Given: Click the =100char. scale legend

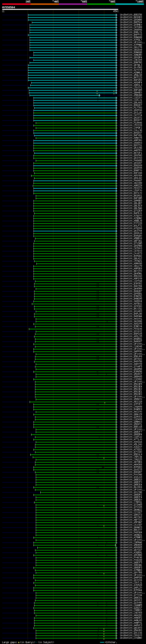Looking at the screenshot, I should point(109,642).
